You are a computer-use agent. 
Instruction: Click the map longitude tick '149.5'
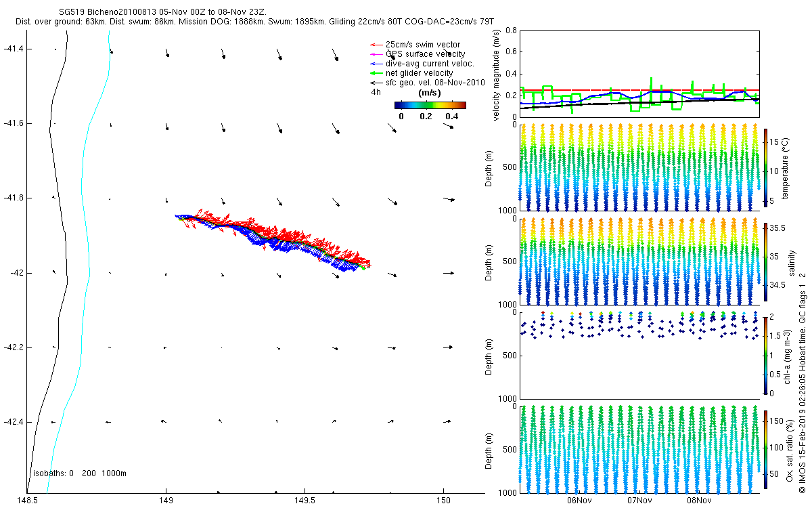click(304, 501)
